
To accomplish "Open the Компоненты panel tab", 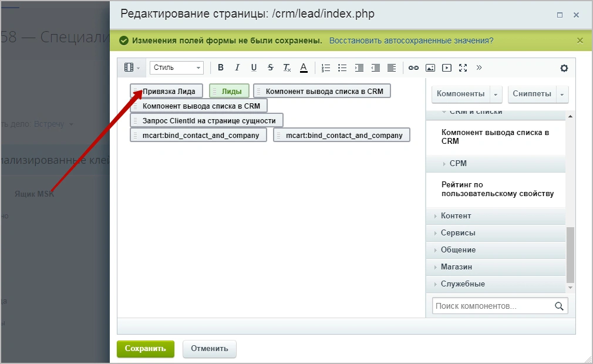I will [x=461, y=94].
